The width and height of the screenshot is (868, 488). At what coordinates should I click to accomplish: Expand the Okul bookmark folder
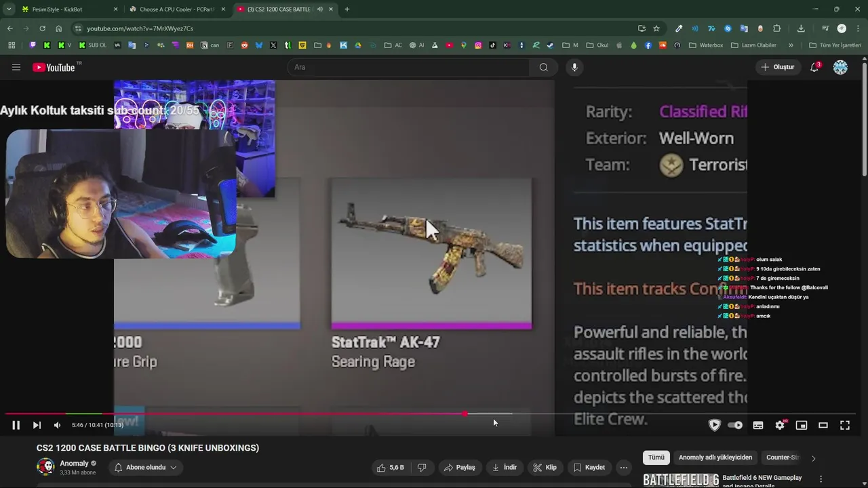597,45
